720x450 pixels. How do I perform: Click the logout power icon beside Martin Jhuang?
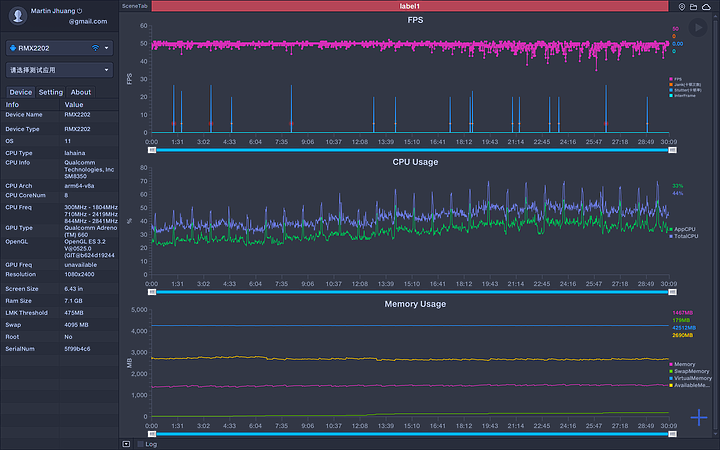pyautogui.click(x=79, y=11)
